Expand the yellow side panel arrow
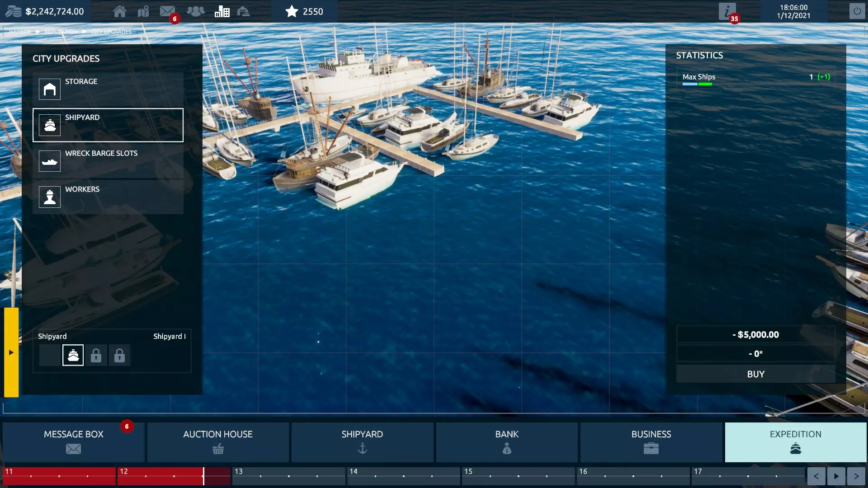This screenshot has height=488, width=868. (11, 352)
